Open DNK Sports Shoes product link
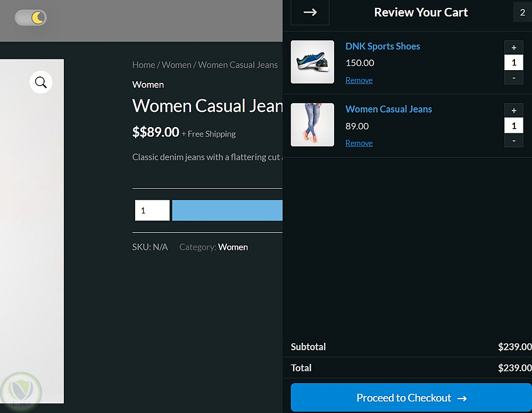Viewport: 532px width, 413px height. (x=383, y=46)
